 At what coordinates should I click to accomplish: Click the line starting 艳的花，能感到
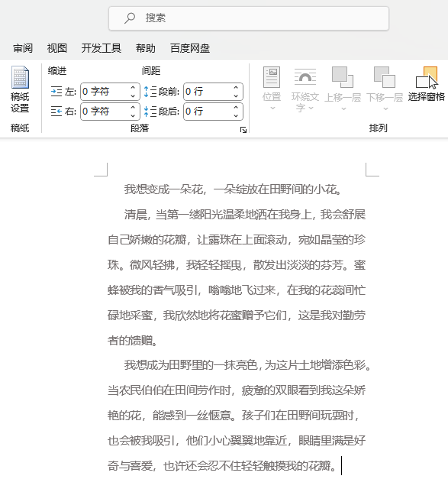(x=234, y=416)
